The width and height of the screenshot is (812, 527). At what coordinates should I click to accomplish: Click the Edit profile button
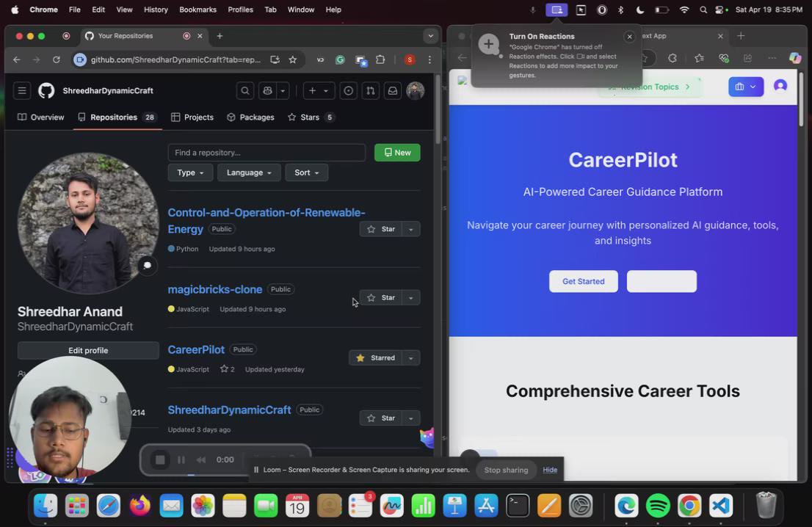[x=88, y=350]
